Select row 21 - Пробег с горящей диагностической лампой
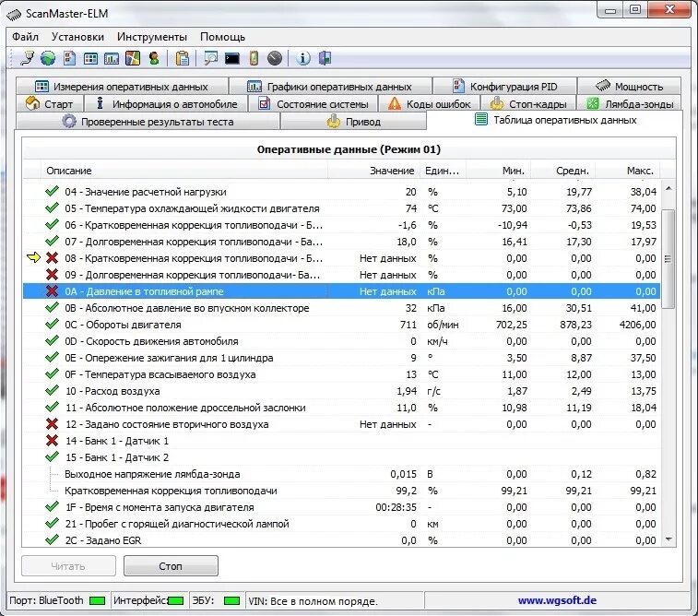The height and width of the screenshot is (616, 698). [x=341, y=524]
